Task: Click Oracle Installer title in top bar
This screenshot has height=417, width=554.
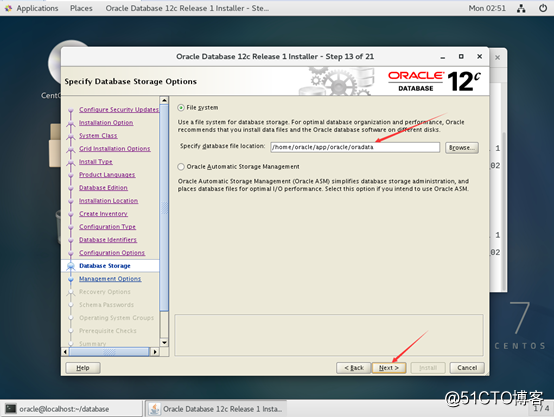Action: pyautogui.click(x=187, y=8)
